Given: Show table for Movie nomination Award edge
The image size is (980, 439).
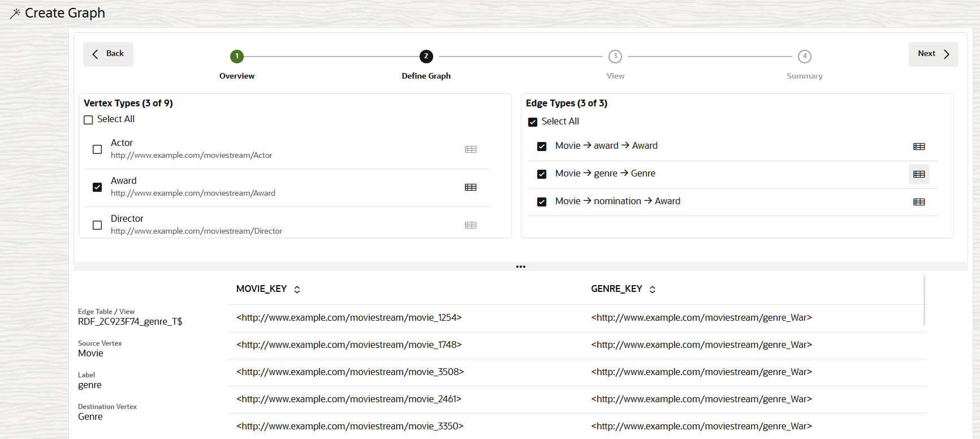Looking at the screenshot, I should pyautogui.click(x=919, y=202).
